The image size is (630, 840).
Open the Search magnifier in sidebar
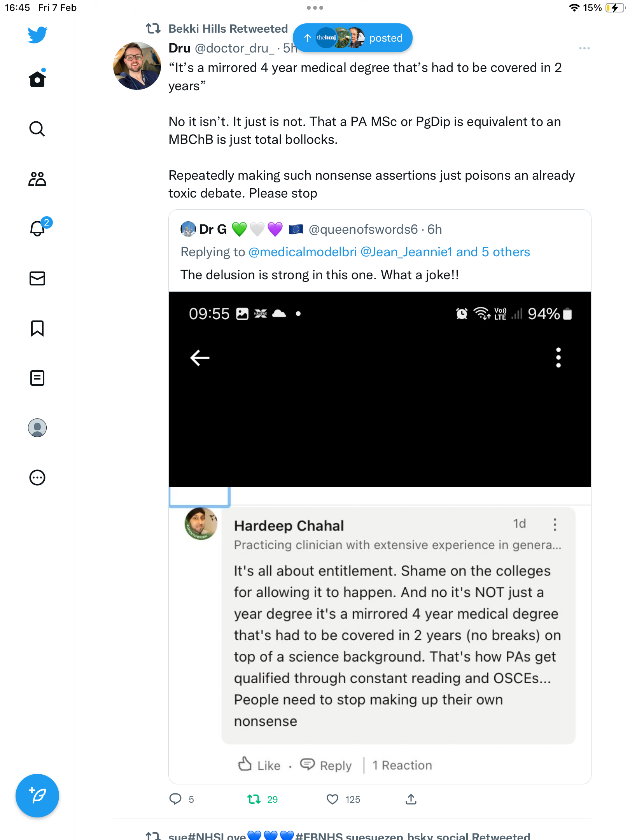point(37,129)
